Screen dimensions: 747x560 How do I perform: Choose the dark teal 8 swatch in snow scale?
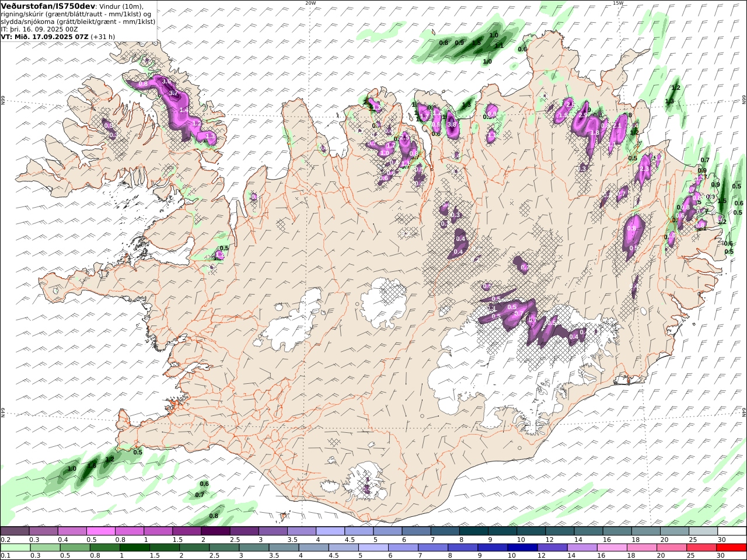click(473, 531)
